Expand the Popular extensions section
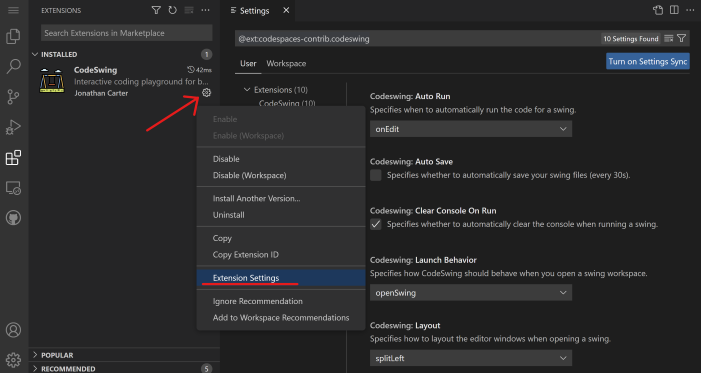 click(124, 355)
